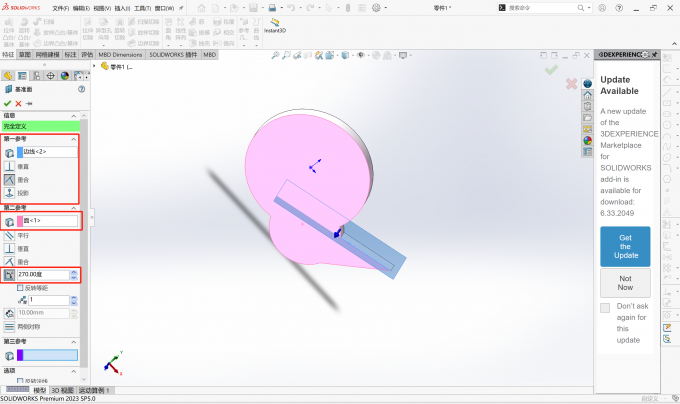Adjust the angle value spinner arrows
680x404 pixels.
pos(74,274)
